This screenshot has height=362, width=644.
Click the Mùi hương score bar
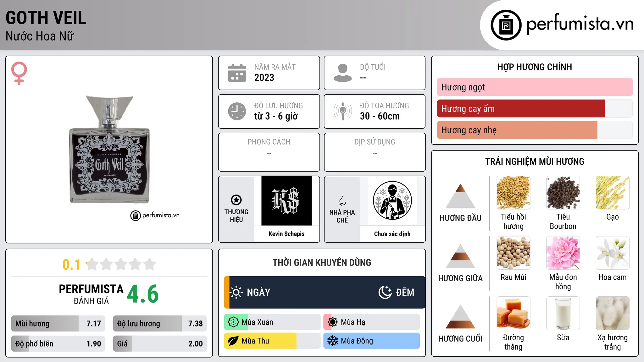click(58, 323)
